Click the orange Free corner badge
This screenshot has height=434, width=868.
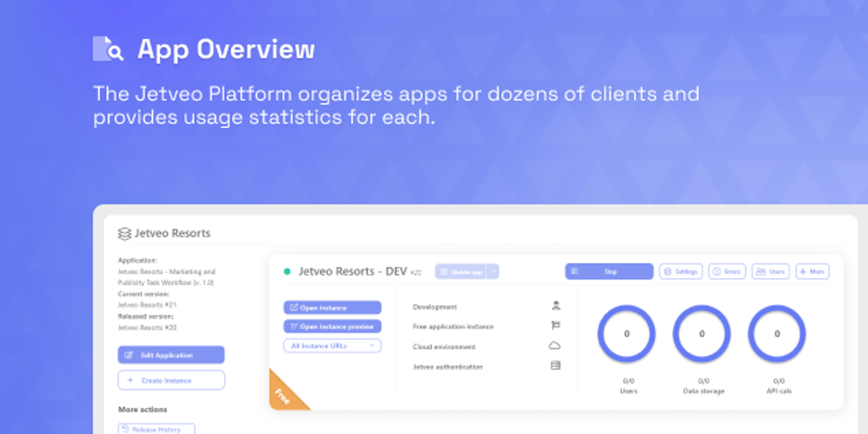(x=284, y=393)
